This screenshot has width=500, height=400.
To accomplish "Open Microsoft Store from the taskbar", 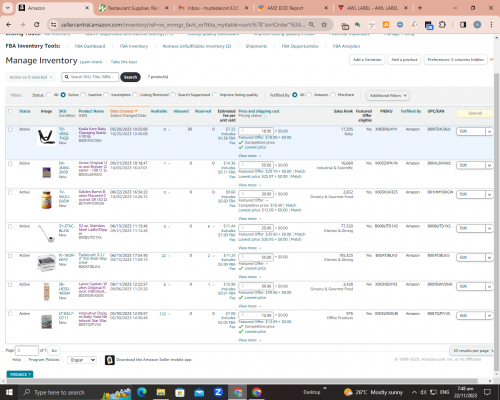I will click(x=180, y=392).
